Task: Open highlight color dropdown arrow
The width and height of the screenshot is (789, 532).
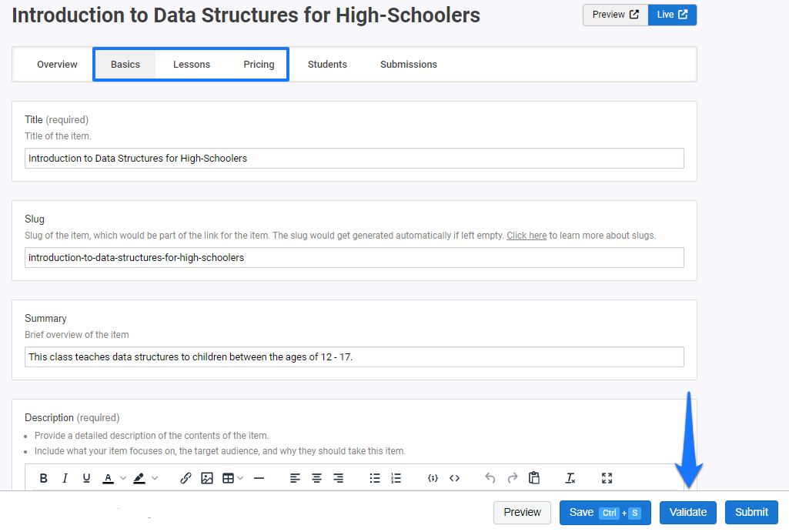Action: pos(155,478)
